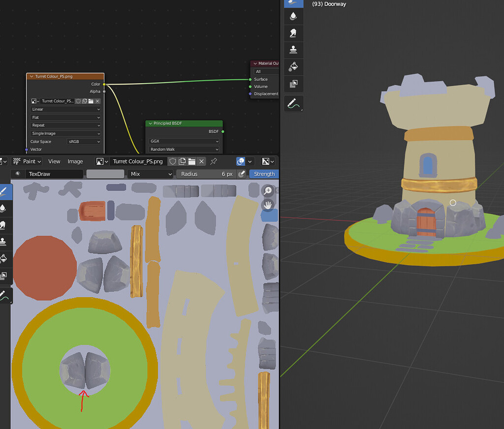Open the Linear interpolation dropdown
This screenshot has width=504, height=429.
pyautogui.click(x=65, y=109)
